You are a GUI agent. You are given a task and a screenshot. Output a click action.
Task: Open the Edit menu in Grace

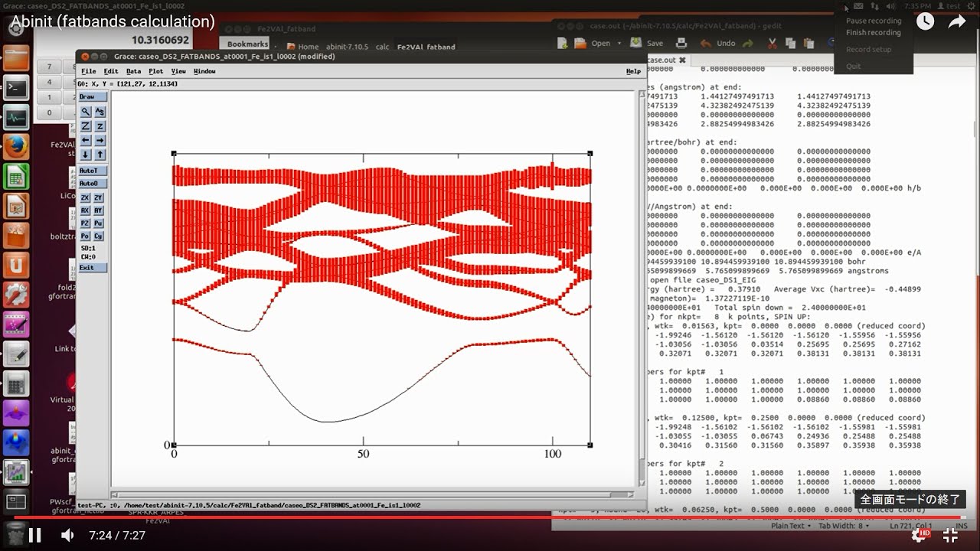111,71
